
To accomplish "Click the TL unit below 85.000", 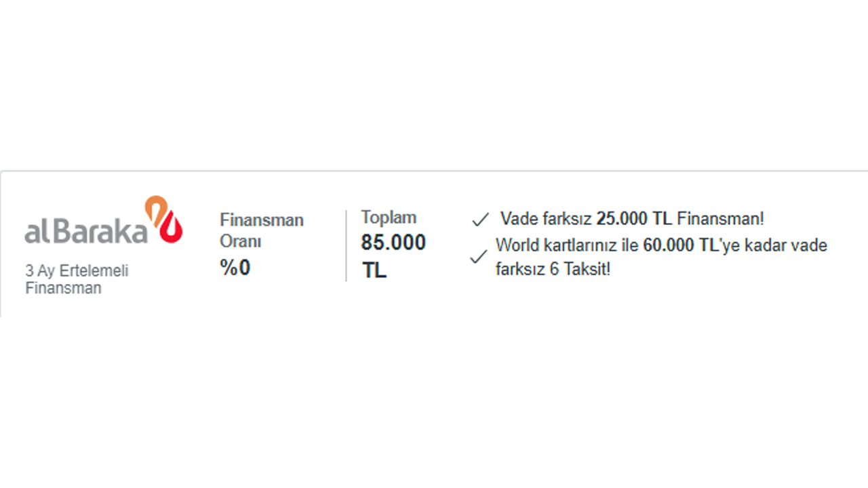I will coord(374,270).
